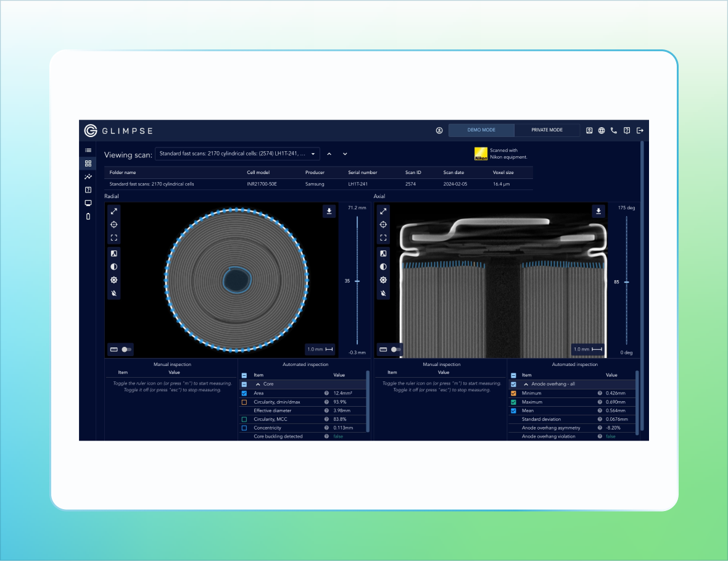Switch to Demo Mode tab
The height and width of the screenshot is (561, 728).
pos(481,130)
